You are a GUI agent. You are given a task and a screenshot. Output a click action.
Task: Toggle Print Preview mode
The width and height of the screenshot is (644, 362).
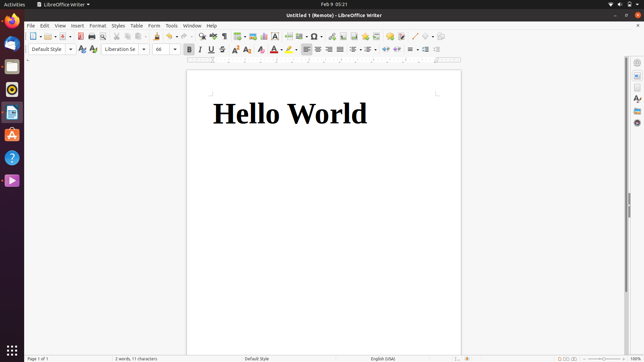[103, 36]
